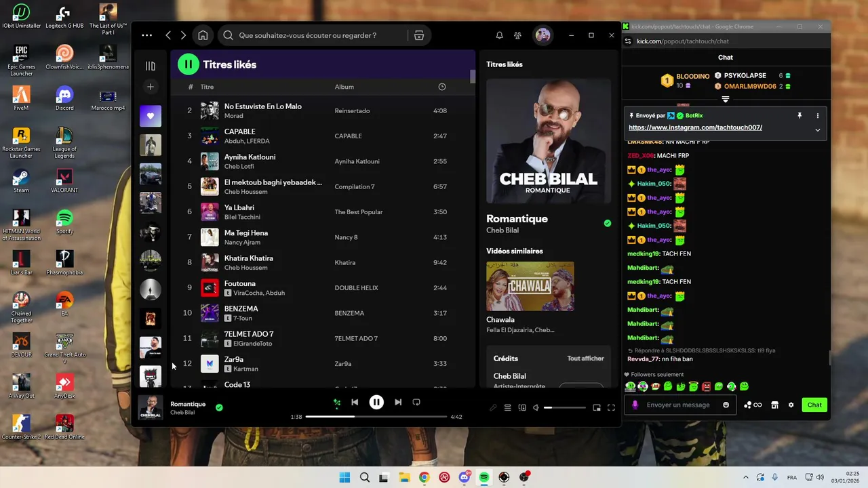Open lyrics microphone icon
Screen dimensions: 868x488
pyautogui.click(x=493, y=407)
